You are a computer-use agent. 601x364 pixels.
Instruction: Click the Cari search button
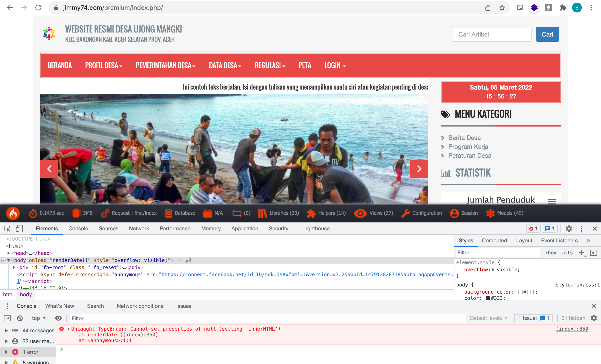point(547,34)
